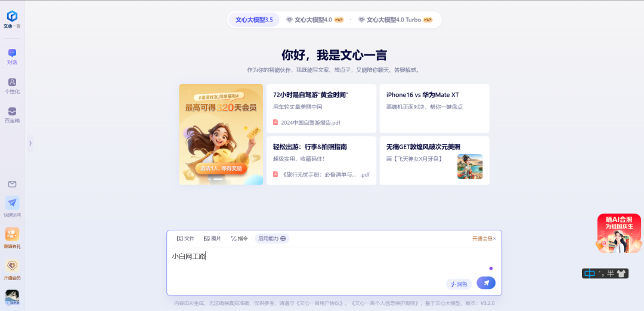Select the 文心大模型3.5 tab

254,20
